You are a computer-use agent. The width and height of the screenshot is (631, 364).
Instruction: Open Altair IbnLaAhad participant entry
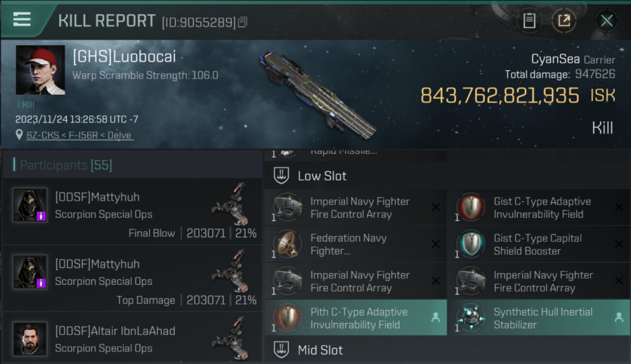(115, 331)
